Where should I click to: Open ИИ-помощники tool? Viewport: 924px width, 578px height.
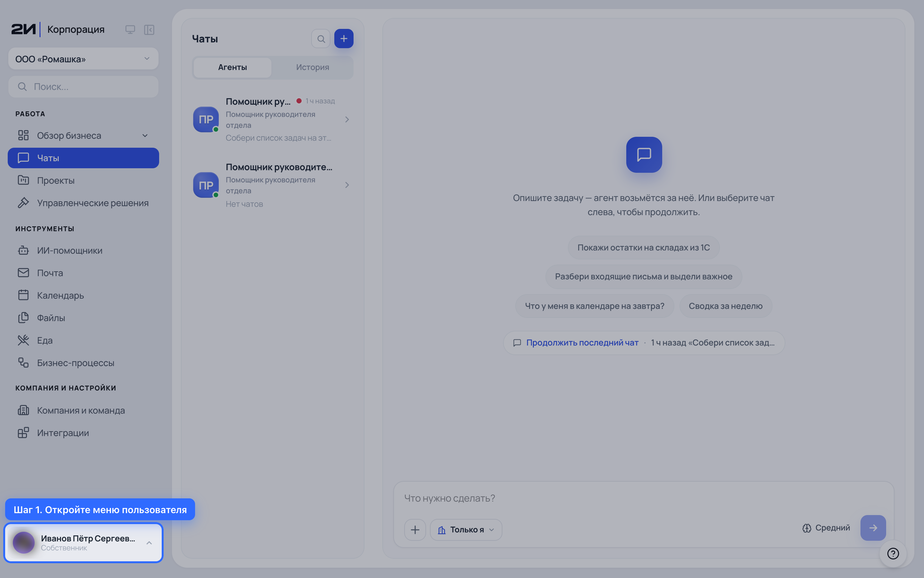point(83,250)
